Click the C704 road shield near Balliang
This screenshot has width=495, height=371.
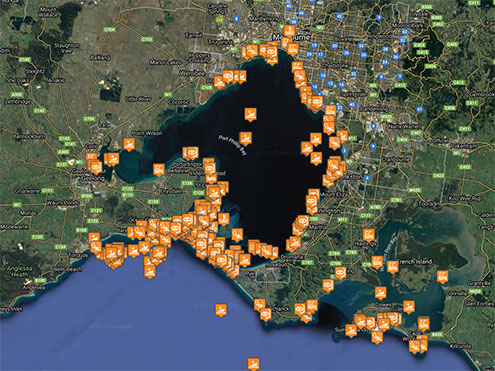point(109,30)
